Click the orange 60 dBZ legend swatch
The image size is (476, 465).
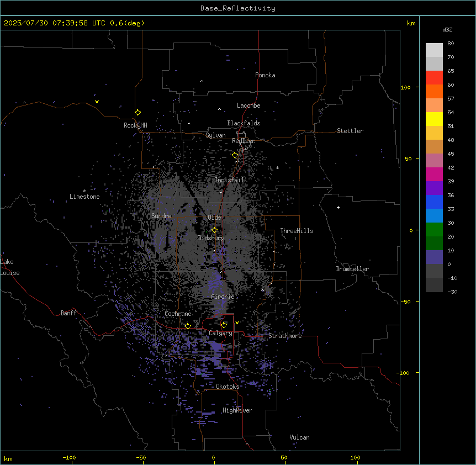pyautogui.click(x=434, y=91)
